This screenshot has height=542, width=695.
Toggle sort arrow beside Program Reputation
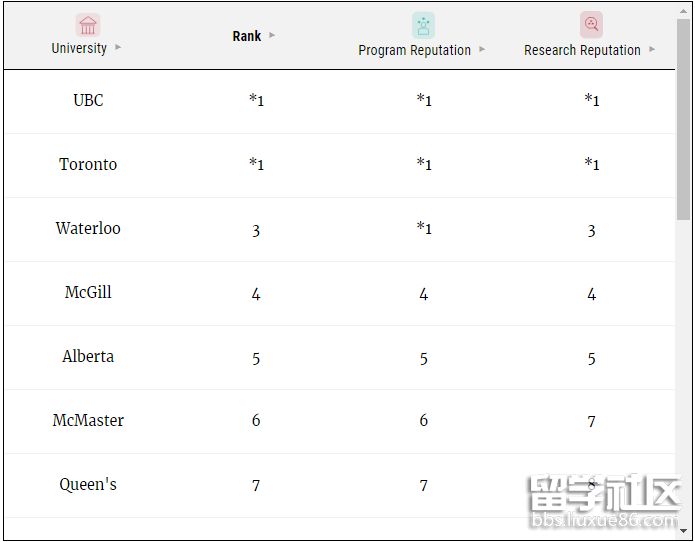pos(482,49)
